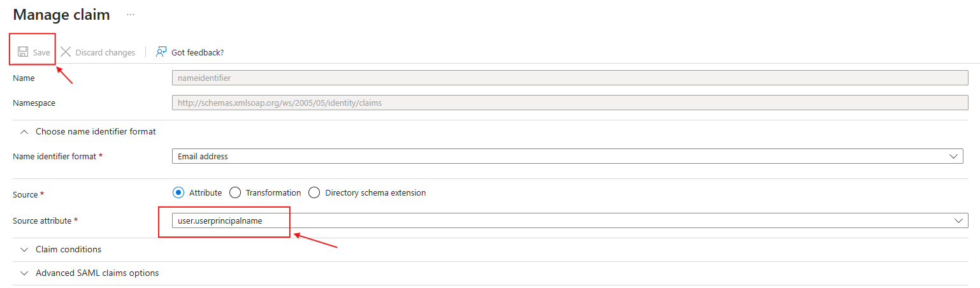Click the Save floppy disk icon
The width and height of the screenshot is (980, 288).
tap(23, 52)
